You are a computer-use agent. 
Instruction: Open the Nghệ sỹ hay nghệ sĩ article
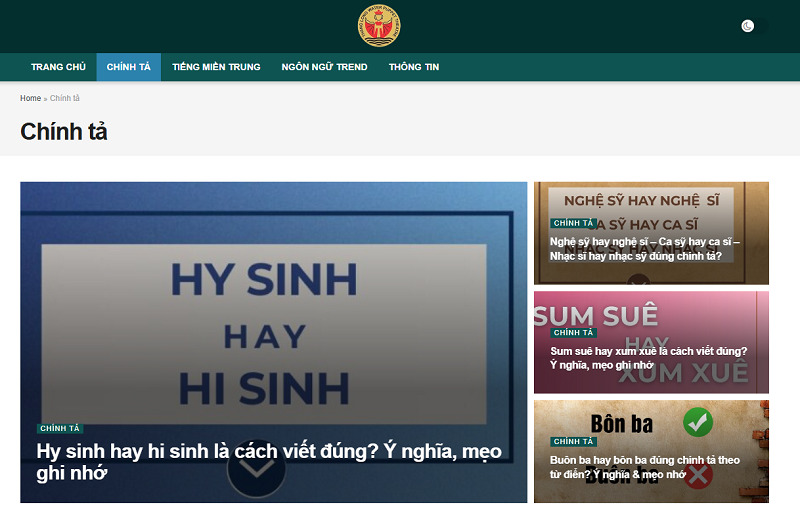coord(644,249)
